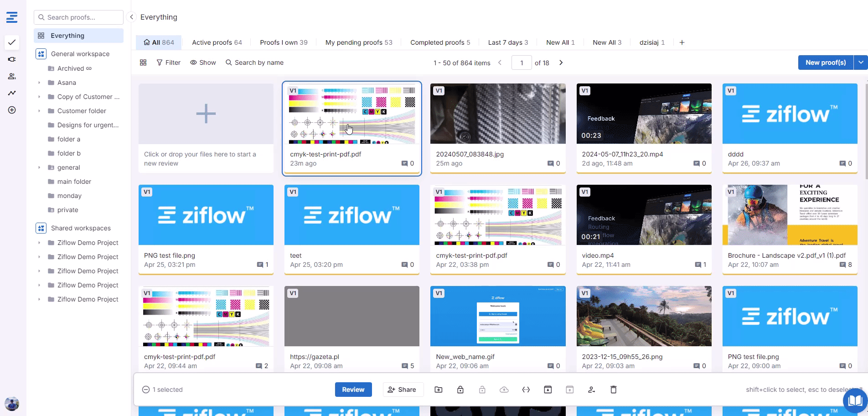Screen dimensions: 868x416
Task: Open the New proof(s) dropdown arrow
Action: (860, 62)
